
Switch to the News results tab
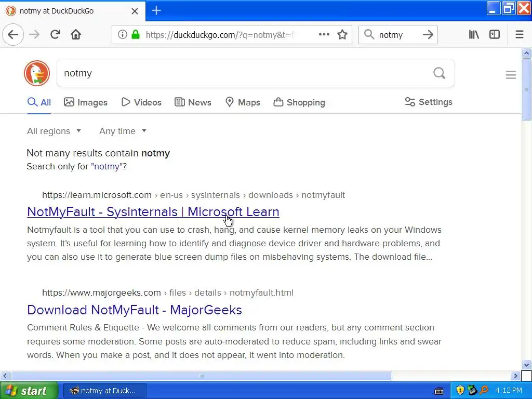193,102
